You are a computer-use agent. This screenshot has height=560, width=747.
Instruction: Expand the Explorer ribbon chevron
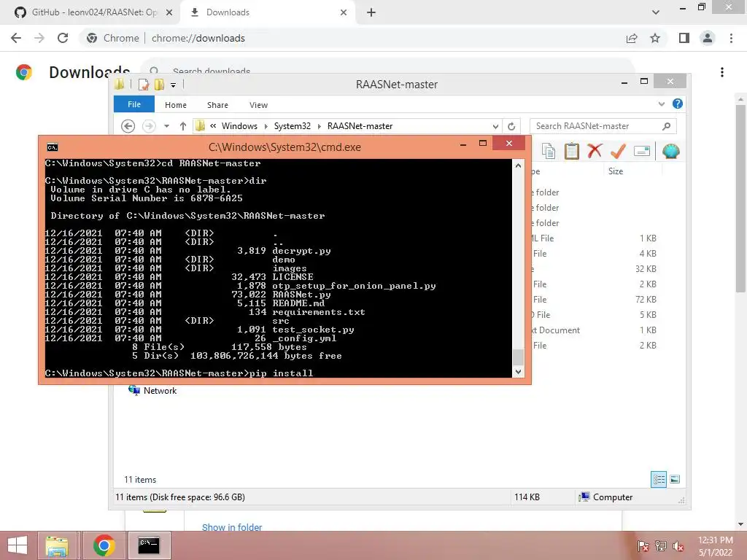(661, 104)
